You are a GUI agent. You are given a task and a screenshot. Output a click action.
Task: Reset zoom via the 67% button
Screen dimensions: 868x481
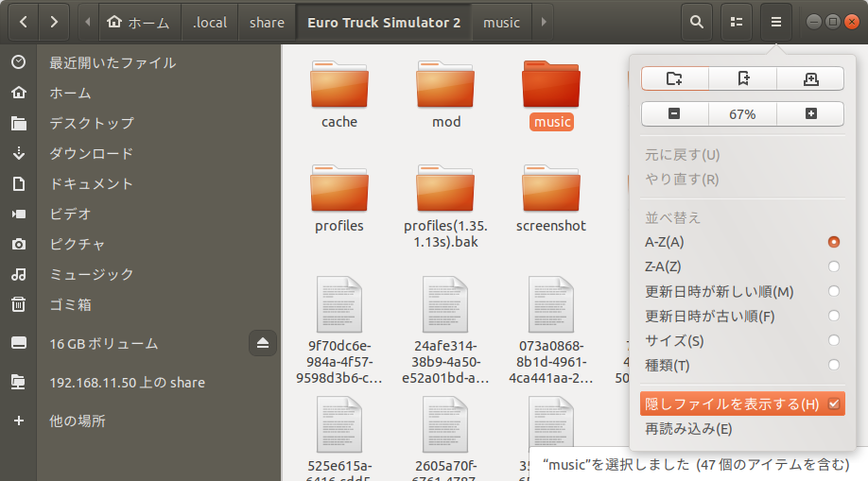point(742,114)
